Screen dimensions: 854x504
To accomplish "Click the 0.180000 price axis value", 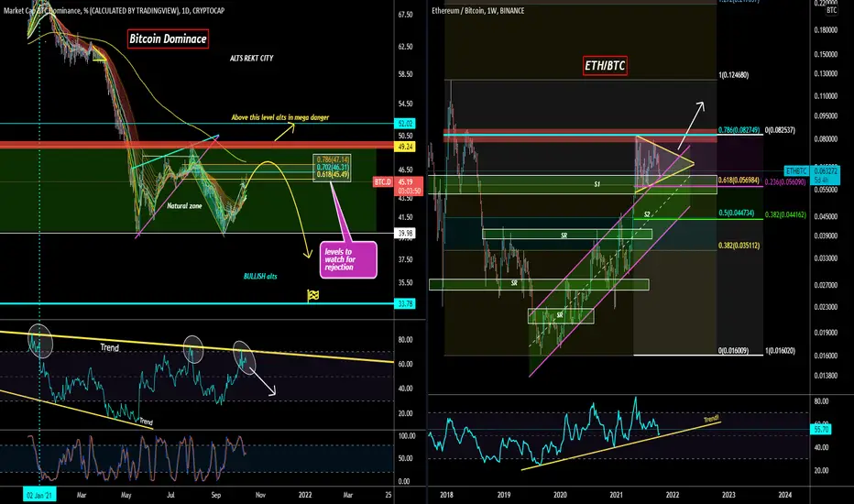I will point(826,30).
